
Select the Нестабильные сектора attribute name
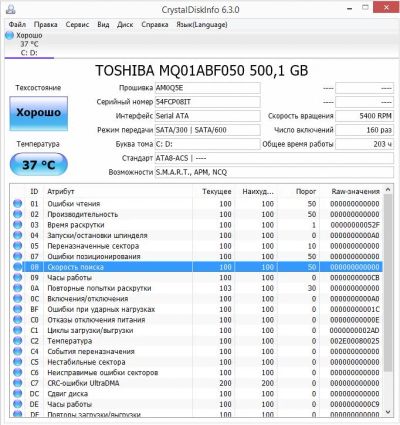(86, 362)
